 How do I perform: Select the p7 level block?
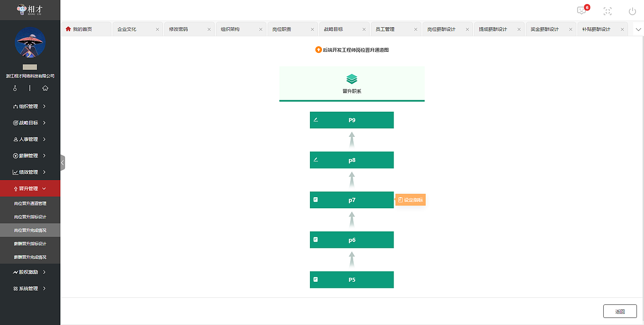pyautogui.click(x=352, y=200)
